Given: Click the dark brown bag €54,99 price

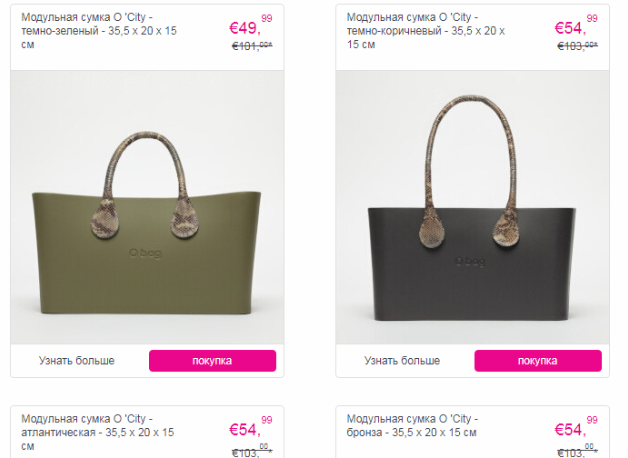Looking at the screenshot, I should point(576,26).
